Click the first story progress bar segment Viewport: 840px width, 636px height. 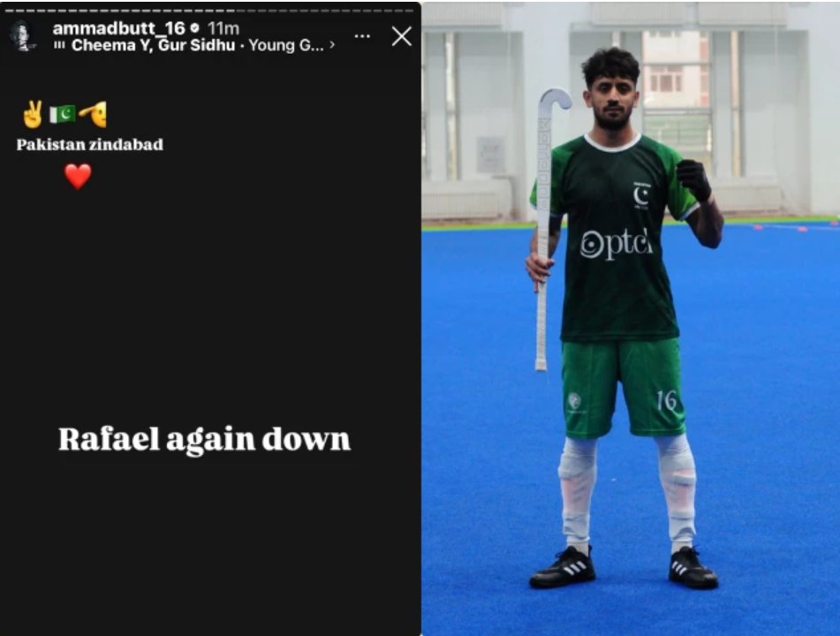[11, 11]
